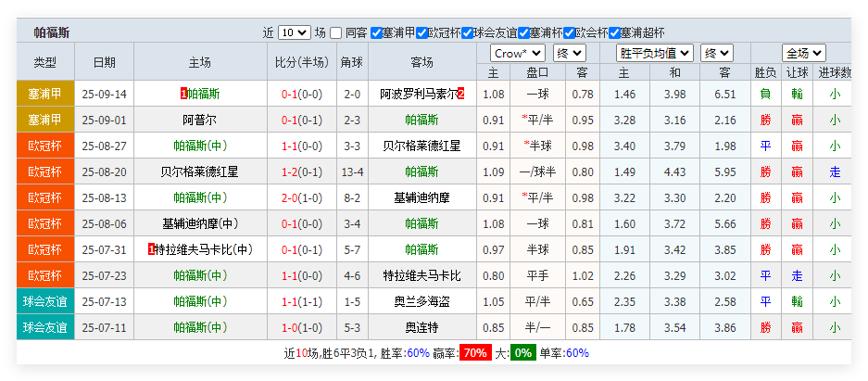
Task: Open the recent matches count dropdown showing 10
Action: [295, 32]
